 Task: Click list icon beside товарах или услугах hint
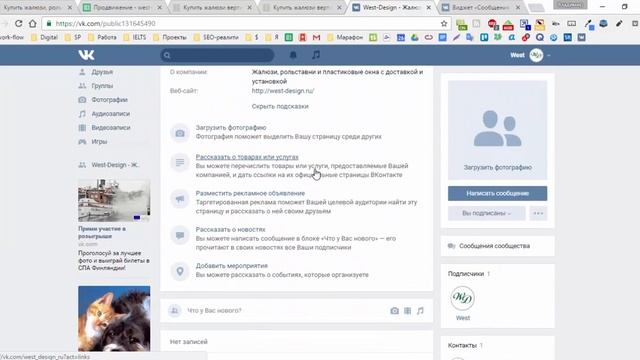180,162
